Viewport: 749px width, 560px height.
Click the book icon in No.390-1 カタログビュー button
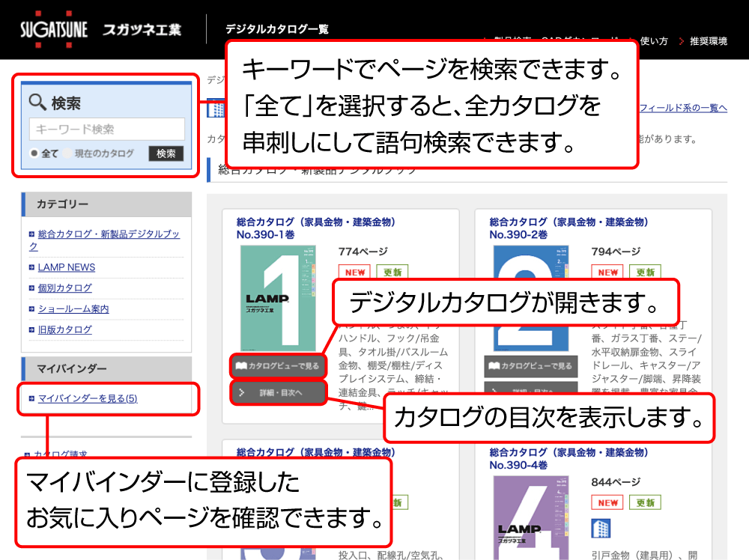click(241, 365)
